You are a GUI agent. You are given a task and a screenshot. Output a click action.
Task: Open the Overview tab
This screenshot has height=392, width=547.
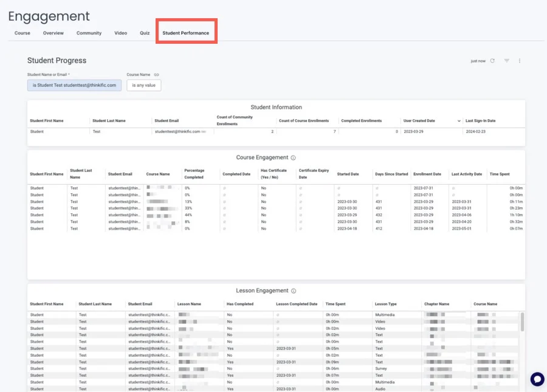(53, 33)
